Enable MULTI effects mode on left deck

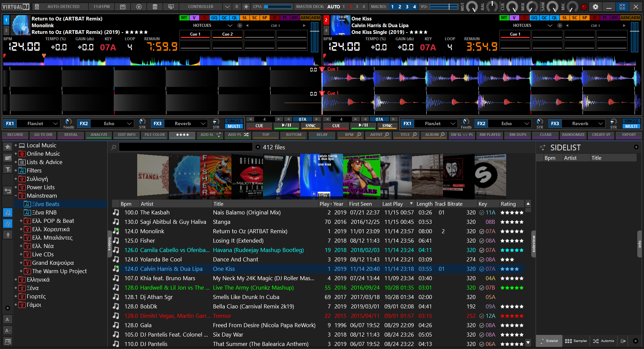click(x=234, y=127)
